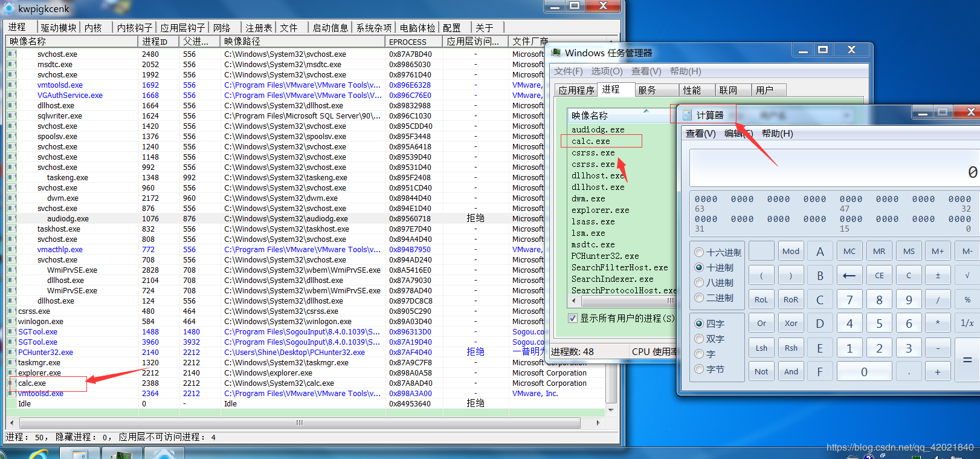Click the down arrow of PCHunter vertical scrollbar
This screenshot has height=459, width=980.
tap(611, 410)
